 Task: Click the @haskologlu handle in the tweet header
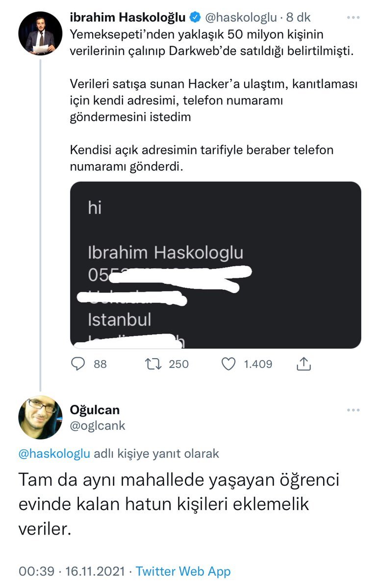[x=240, y=18]
